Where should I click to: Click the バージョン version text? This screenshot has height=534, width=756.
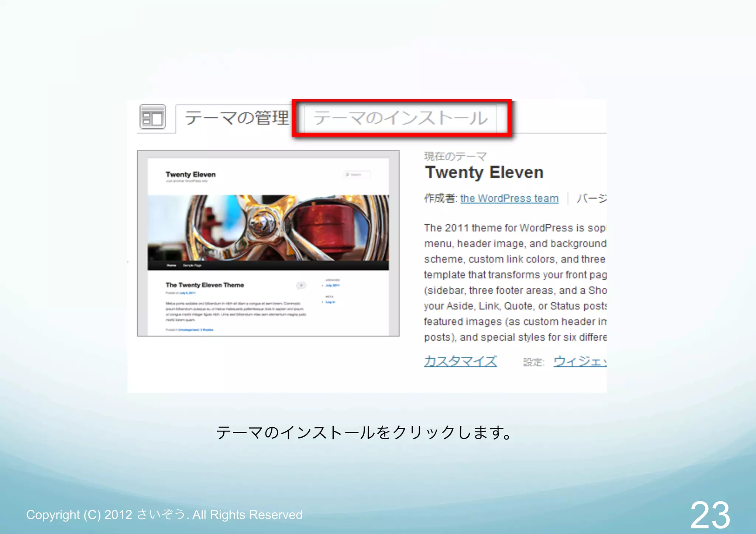point(591,198)
